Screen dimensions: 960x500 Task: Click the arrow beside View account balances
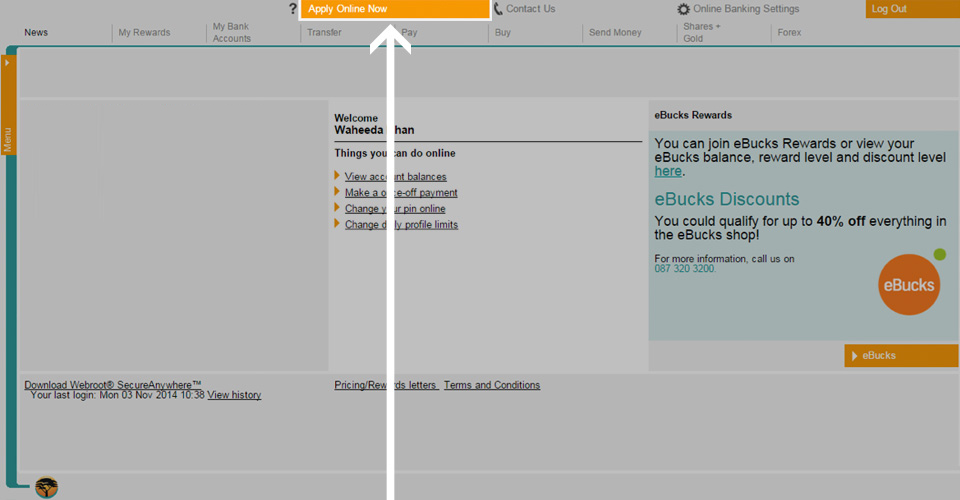[337, 176]
